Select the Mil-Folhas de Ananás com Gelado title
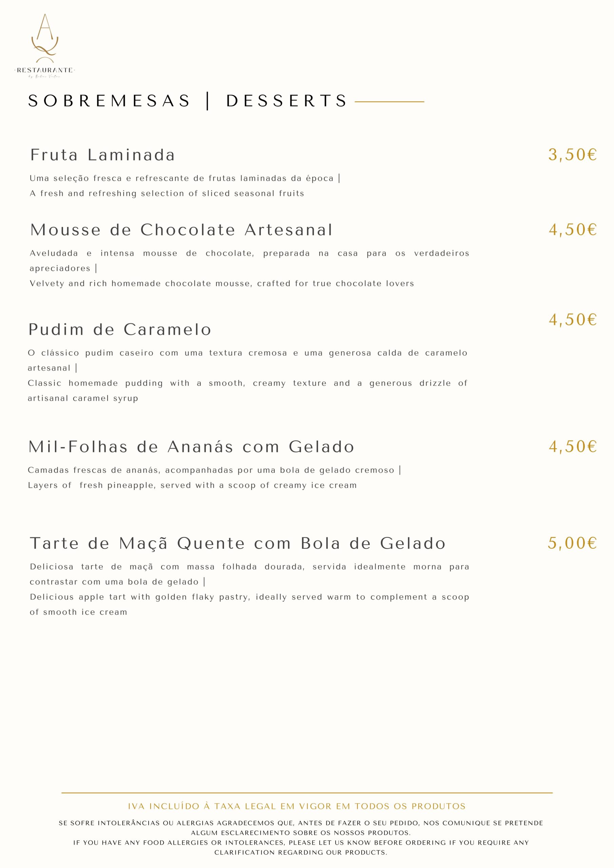 point(191,447)
